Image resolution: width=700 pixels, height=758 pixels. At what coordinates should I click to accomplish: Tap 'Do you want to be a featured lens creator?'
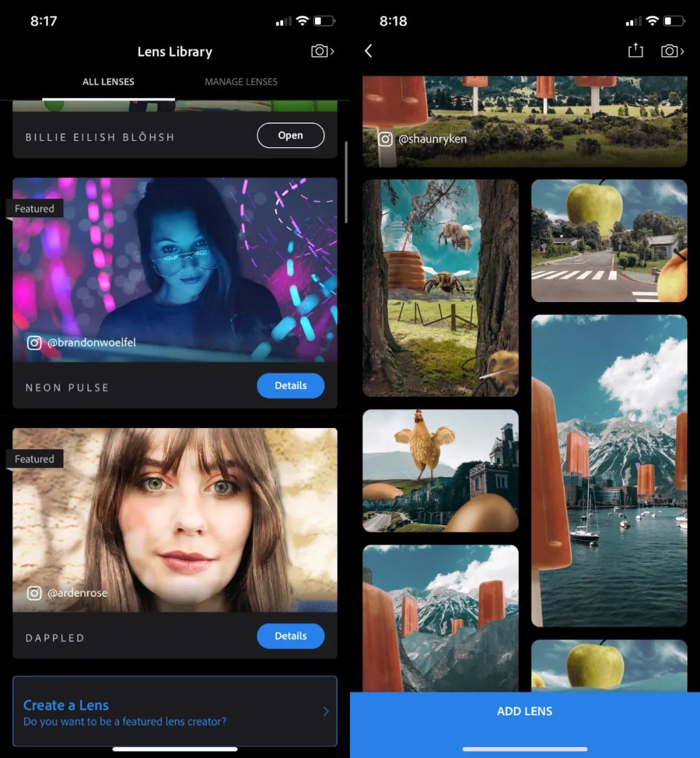click(x=124, y=722)
